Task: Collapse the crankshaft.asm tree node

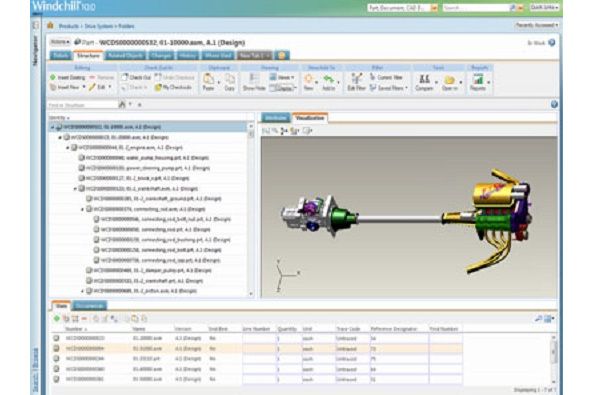Action: 75,188
